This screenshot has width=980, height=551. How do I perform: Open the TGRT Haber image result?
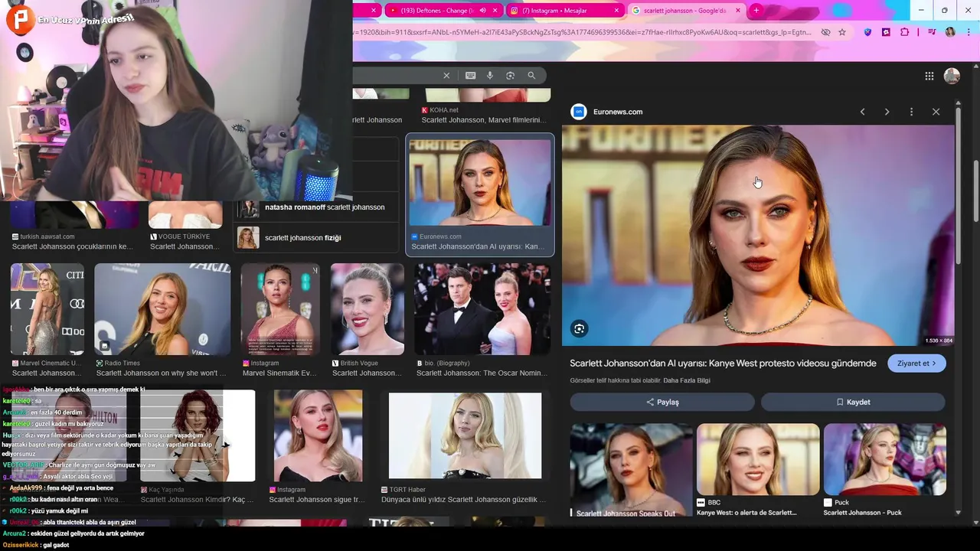point(465,435)
